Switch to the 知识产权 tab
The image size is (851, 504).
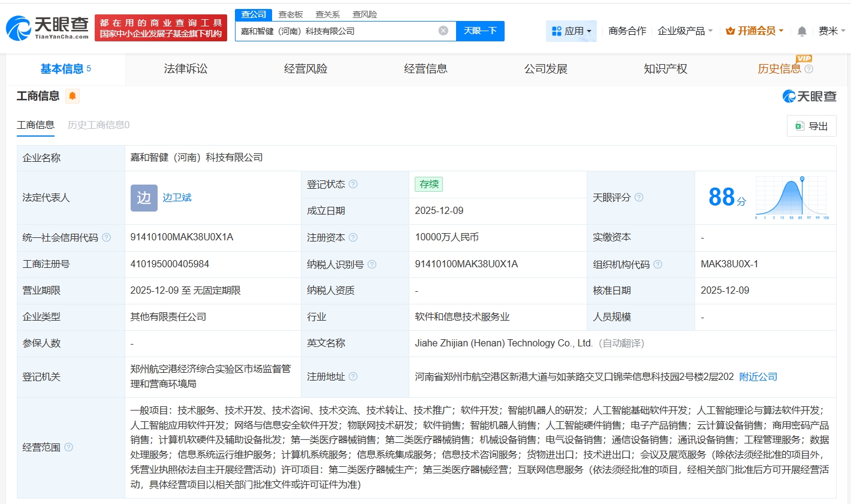tap(665, 69)
